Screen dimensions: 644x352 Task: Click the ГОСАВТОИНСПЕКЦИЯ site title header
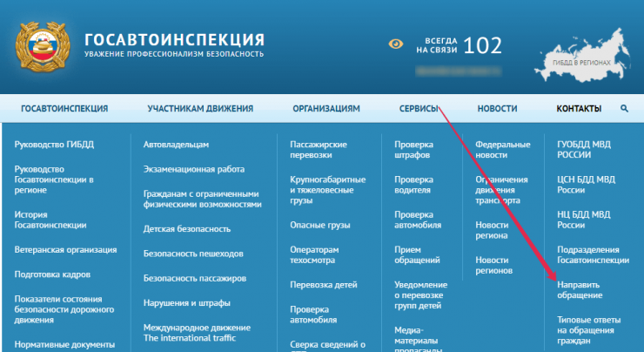click(x=175, y=40)
